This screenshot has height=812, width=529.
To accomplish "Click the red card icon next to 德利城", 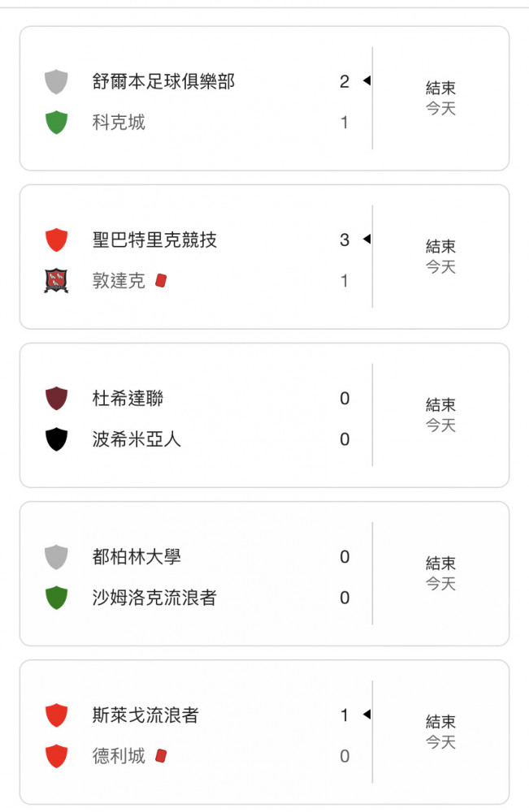I will (x=161, y=756).
